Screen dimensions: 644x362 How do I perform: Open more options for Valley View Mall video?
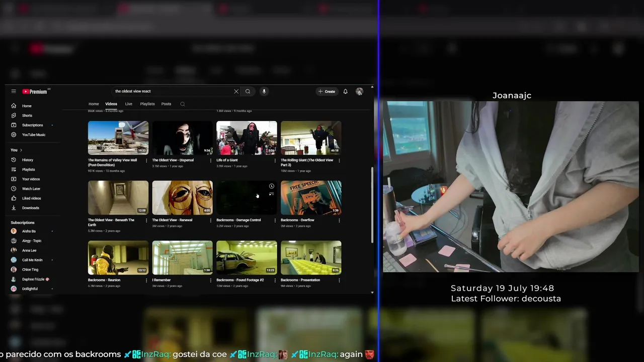click(146, 160)
